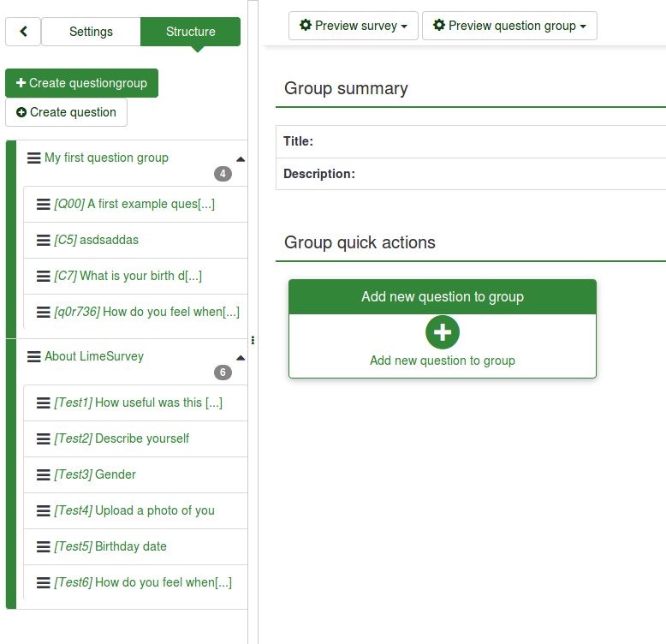The image size is (666, 644).
Task: Click drag handle icon beside About LimeSurvey
Action: pos(34,357)
